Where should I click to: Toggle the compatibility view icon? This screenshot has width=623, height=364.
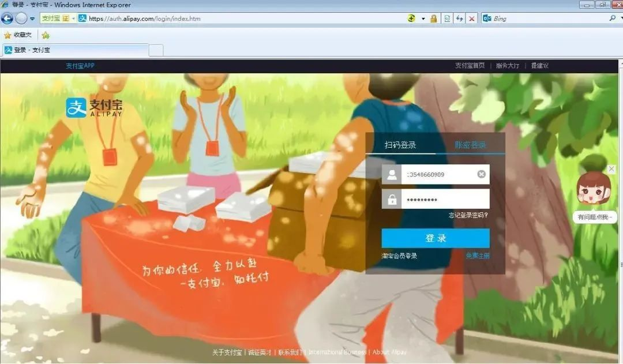pyautogui.click(x=447, y=18)
